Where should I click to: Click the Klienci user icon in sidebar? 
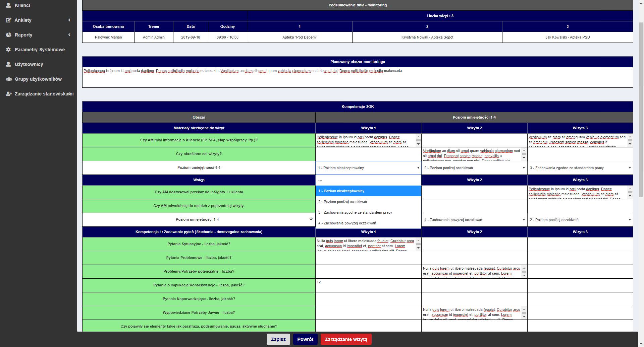[x=9, y=5]
